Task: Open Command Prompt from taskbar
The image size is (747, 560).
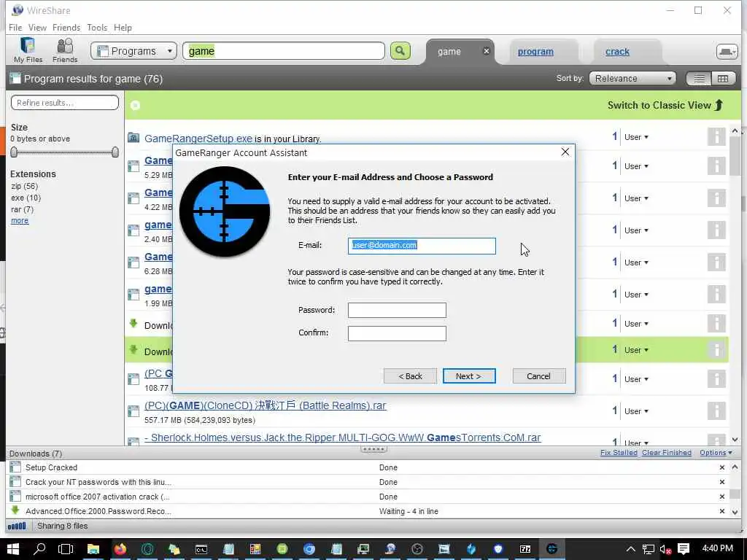Action: coord(201,549)
